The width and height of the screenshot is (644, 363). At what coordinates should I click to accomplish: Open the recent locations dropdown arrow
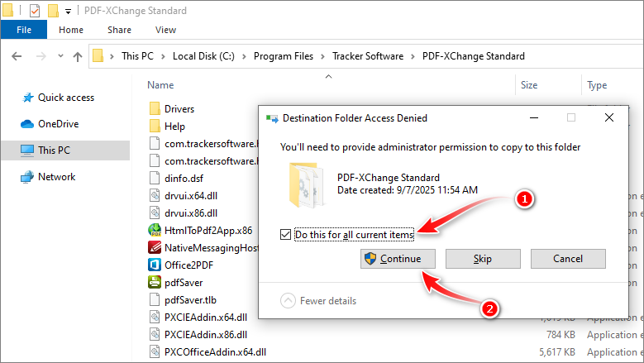coord(61,56)
